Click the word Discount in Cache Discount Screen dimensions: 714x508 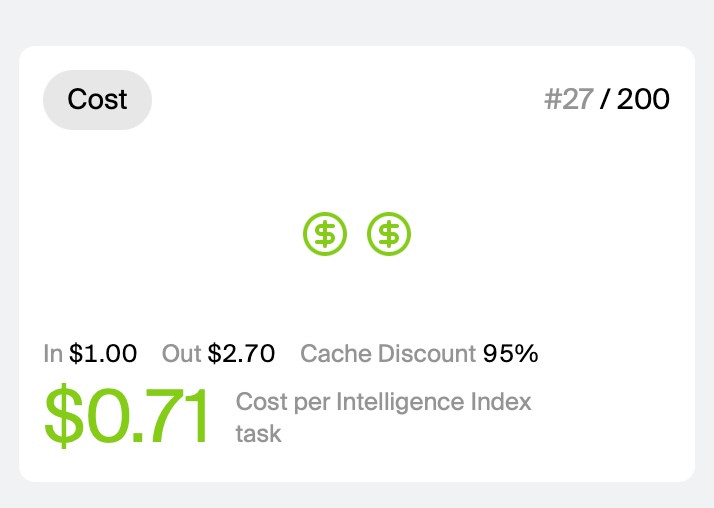point(427,353)
